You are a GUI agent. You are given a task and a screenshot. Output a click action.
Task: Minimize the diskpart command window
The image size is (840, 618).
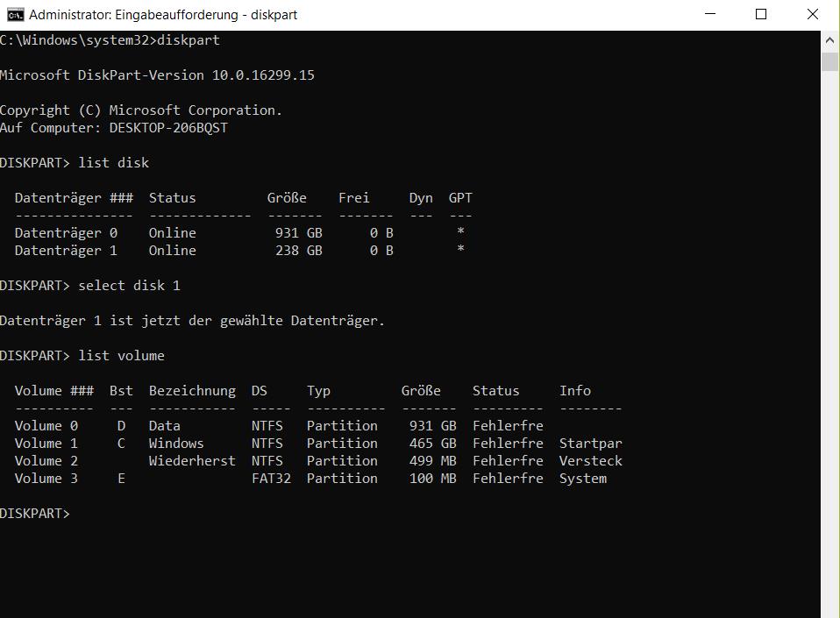point(710,14)
